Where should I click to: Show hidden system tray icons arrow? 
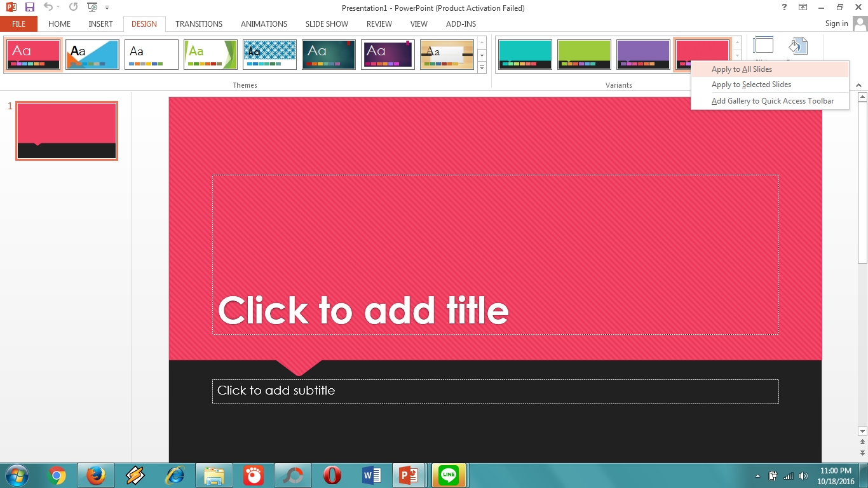pos(757,475)
